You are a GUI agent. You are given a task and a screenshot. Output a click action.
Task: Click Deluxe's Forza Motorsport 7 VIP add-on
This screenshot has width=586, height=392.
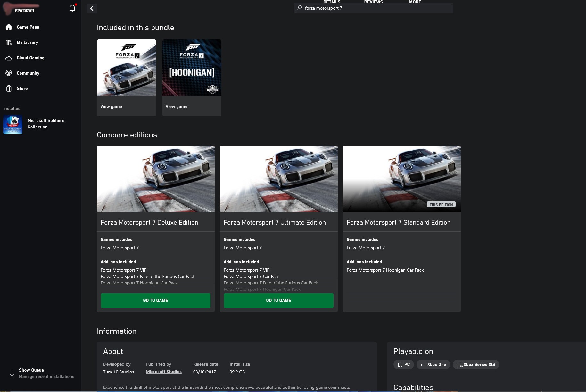(124, 270)
